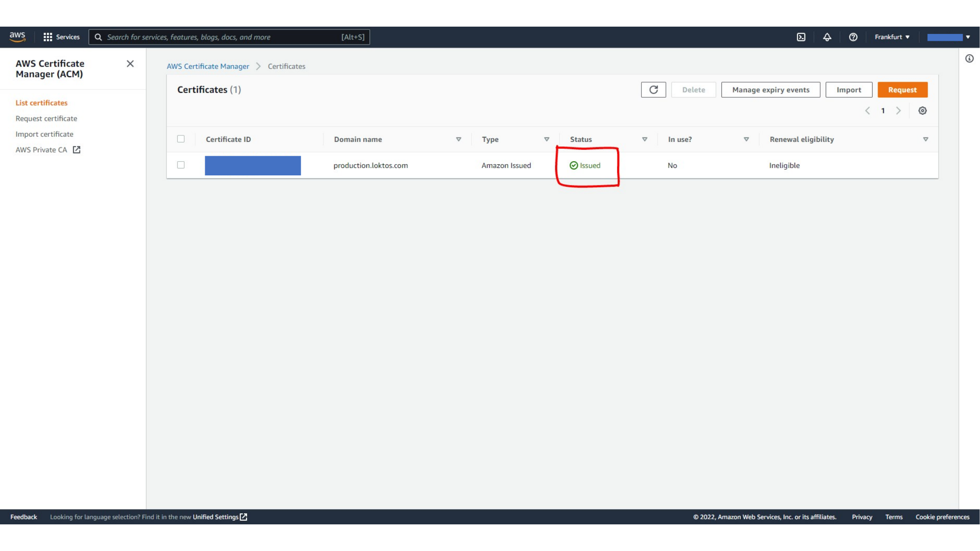Sort by In use? column arrow
Viewport: 980px width, 551px height.
tap(746, 140)
